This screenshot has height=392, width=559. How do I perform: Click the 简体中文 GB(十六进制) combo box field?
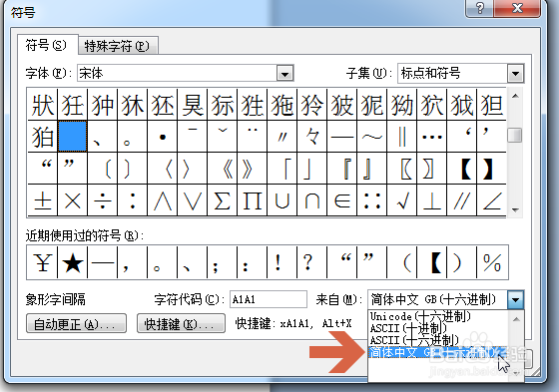pyautogui.click(x=438, y=299)
